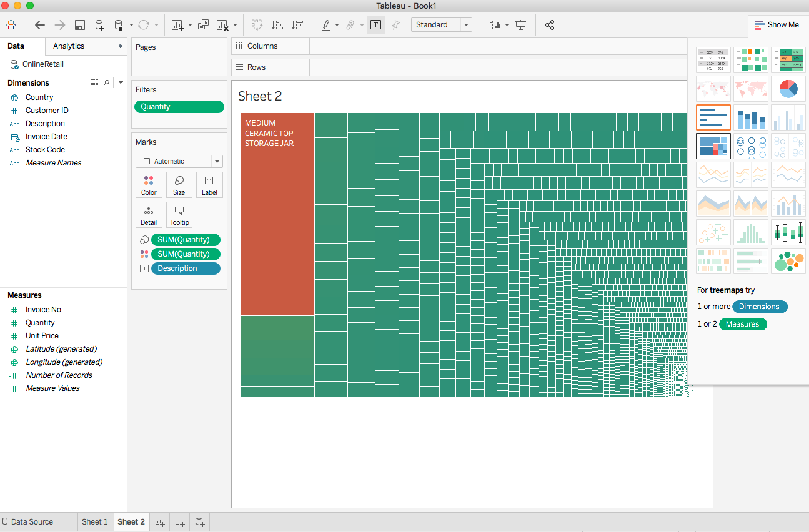This screenshot has height=532, width=809.
Task: Pause auto updates in the toolbar
Action: [x=119, y=25]
